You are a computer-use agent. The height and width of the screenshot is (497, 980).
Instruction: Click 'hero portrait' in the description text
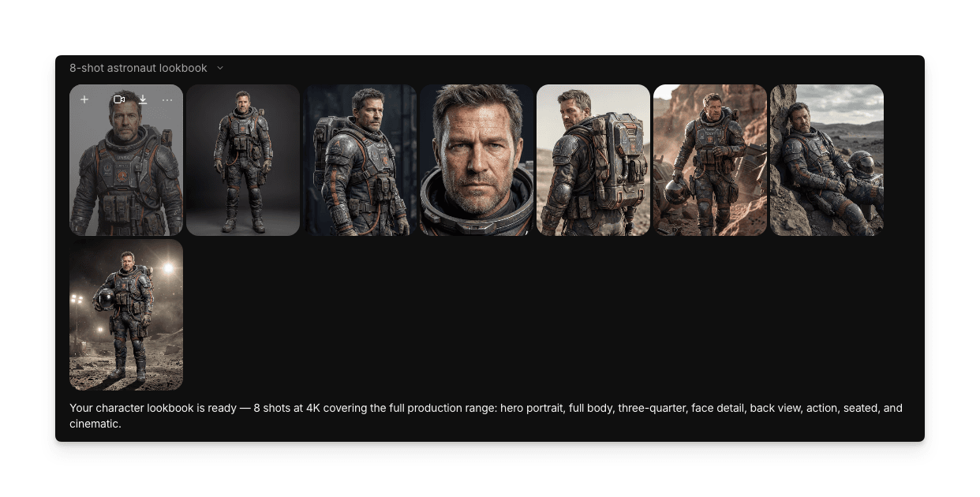[532, 409]
